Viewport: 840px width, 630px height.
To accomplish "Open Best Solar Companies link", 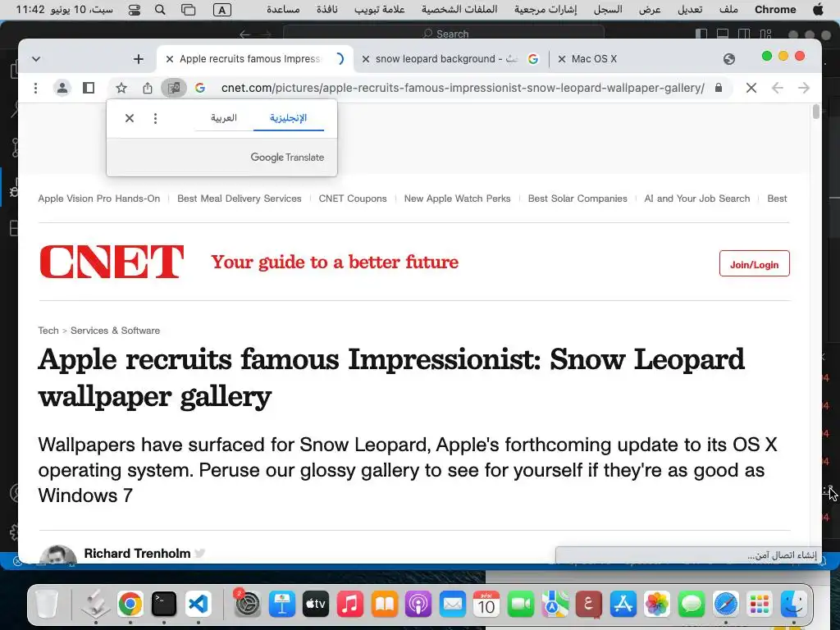I will point(577,199).
